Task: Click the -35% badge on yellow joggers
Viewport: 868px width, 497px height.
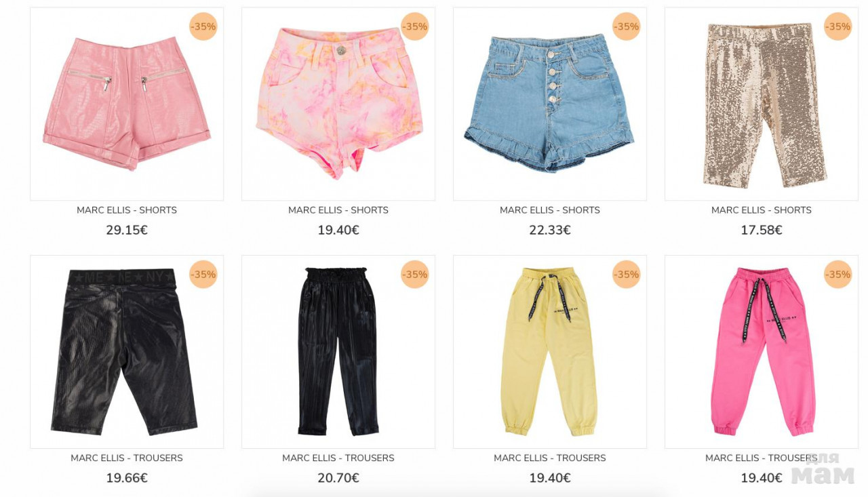Action: pos(626,275)
